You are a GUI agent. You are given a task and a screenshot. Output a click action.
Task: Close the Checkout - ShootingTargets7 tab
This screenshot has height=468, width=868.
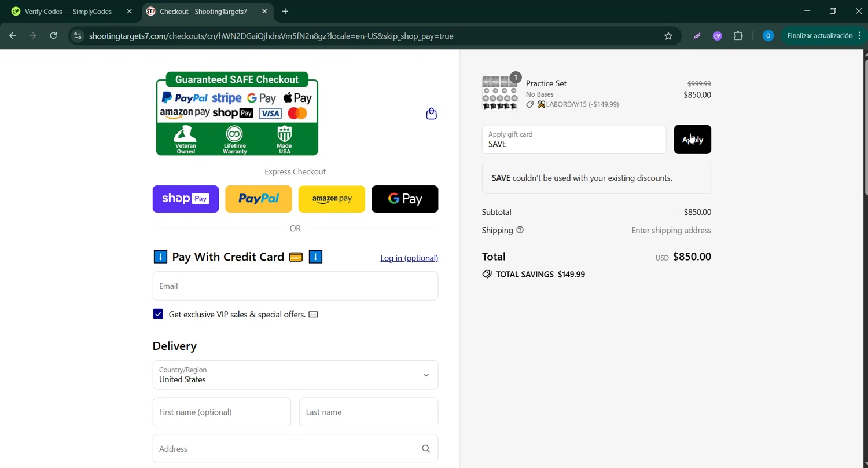coord(264,12)
